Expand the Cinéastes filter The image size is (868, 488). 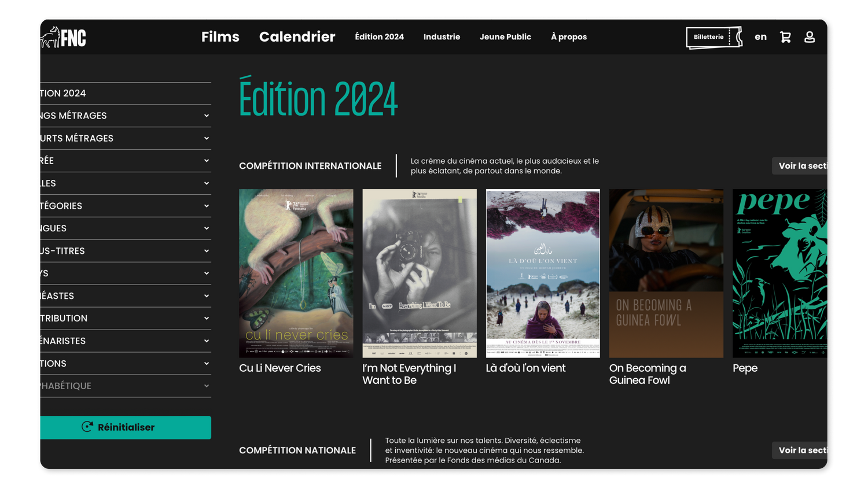pyautogui.click(x=126, y=296)
